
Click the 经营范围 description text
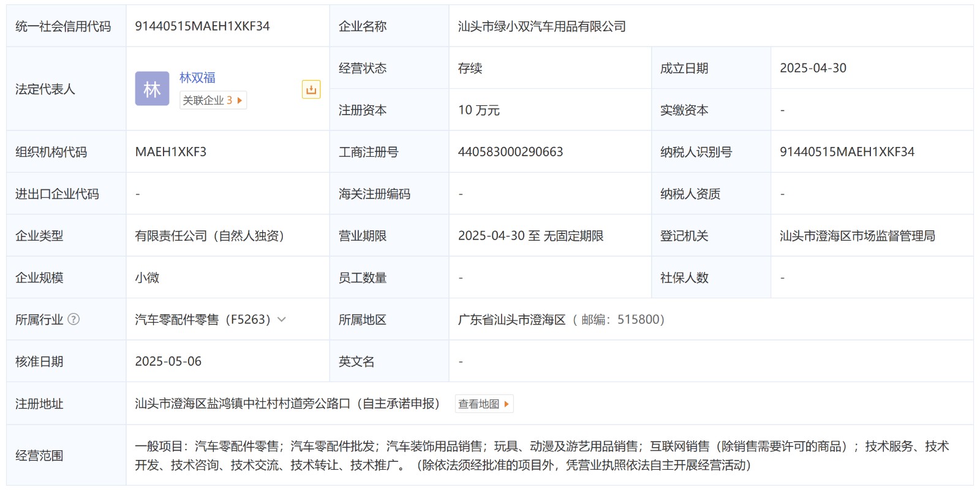click(541, 456)
